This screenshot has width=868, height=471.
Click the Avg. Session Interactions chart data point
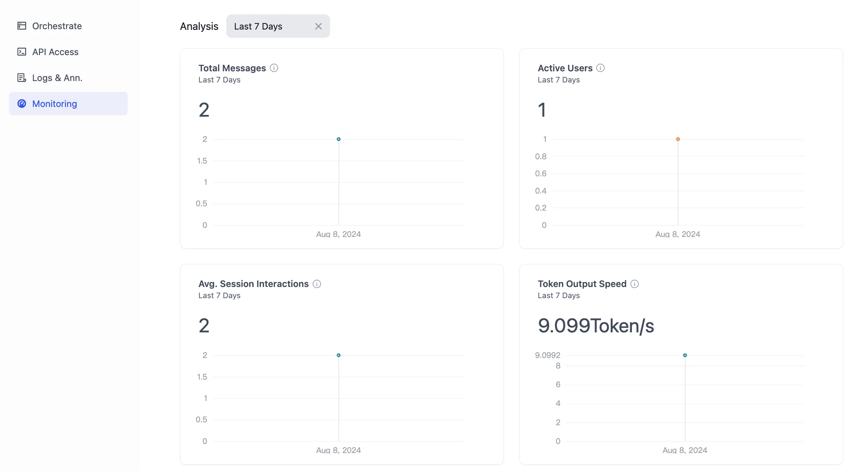click(x=339, y=355)
